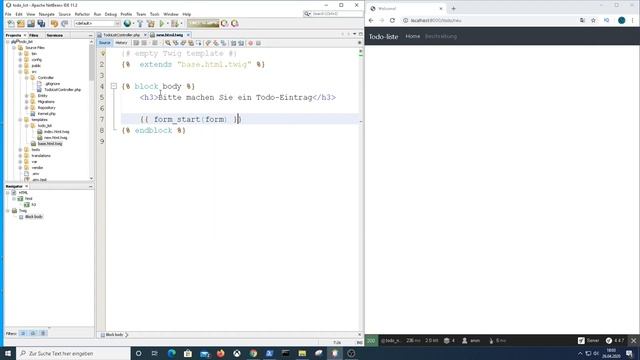
Task: Click the browser bookmark star icon
Action: coord(593,20)
